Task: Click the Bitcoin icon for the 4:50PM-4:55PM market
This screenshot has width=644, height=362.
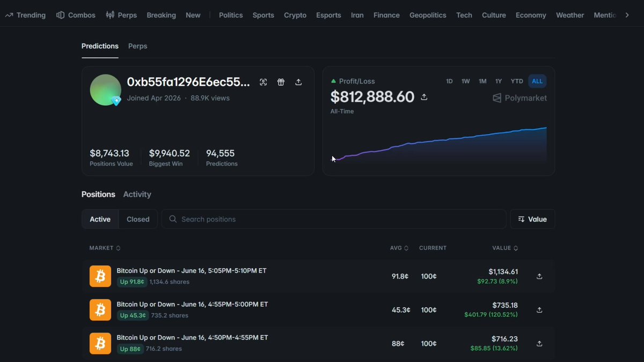Action: pyautogui.click(x=100, y=343)
